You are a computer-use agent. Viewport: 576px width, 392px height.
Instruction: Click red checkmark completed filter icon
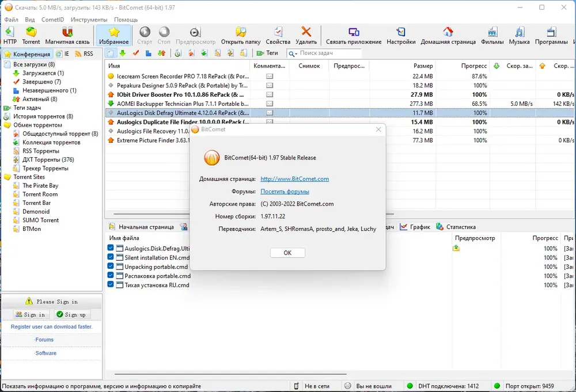pos(135,53)
